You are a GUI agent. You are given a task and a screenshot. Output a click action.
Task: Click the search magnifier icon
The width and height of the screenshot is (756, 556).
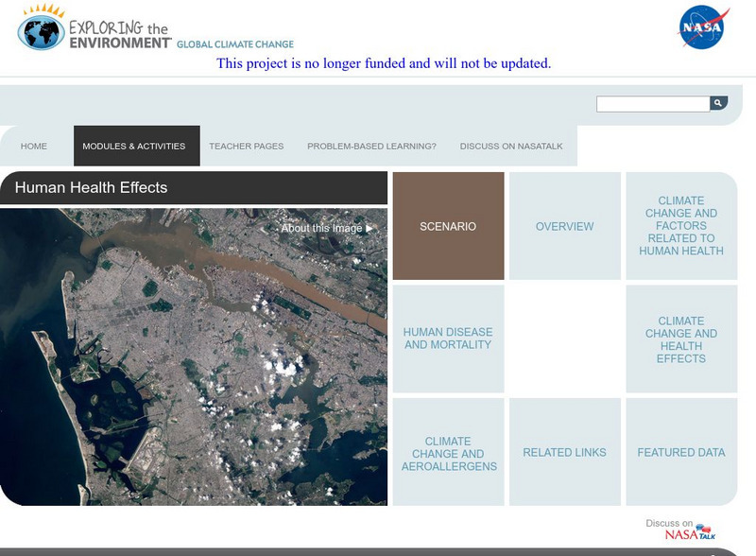pyautogui.click(x=719, y=100)
